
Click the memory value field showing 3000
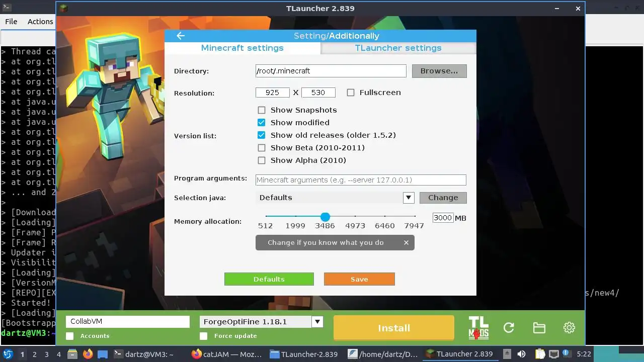[443, 218]
